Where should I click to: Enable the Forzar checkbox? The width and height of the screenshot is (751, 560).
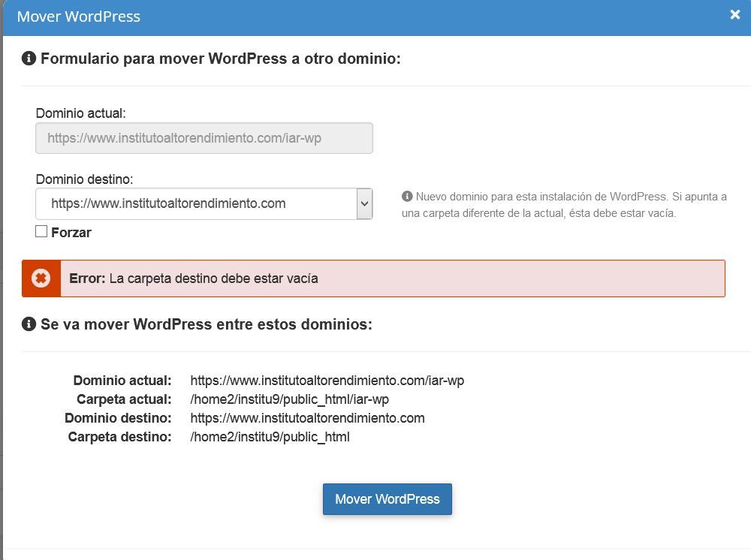(41, 232)
